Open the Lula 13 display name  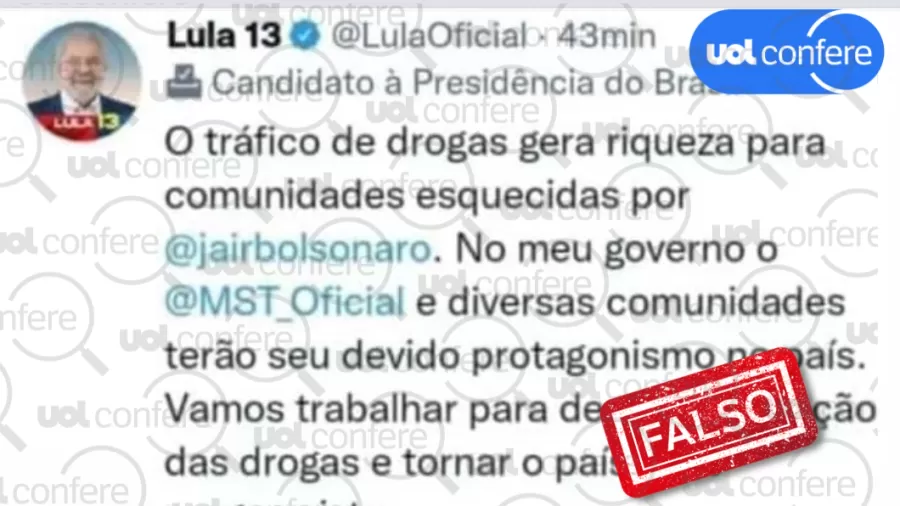(224, 36)
